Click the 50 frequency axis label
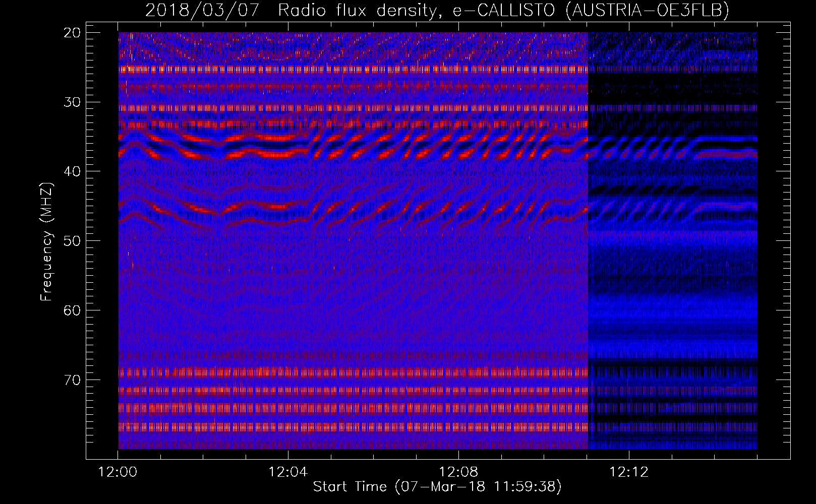Screen dimensions: 816x504 tap(73, 241)
